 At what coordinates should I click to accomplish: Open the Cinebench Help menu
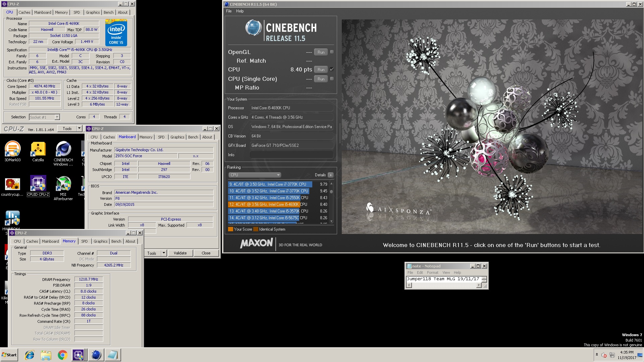pyautogui.click(x=240, y=11)
